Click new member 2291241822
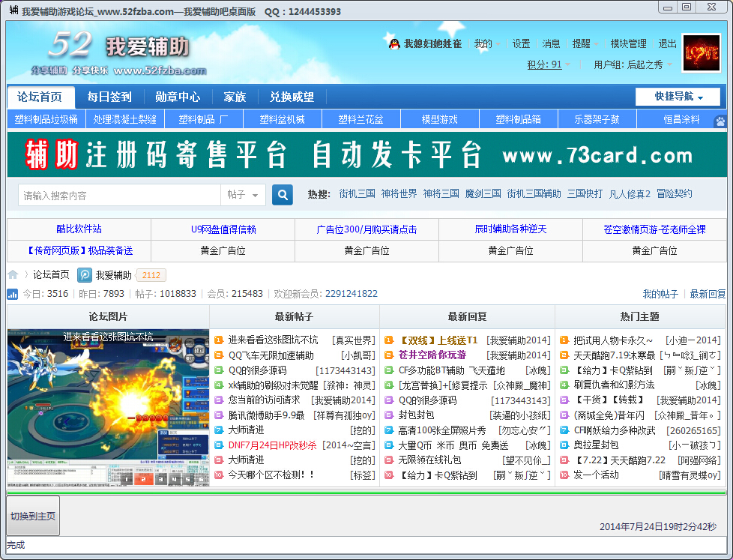 click(351, 294)
